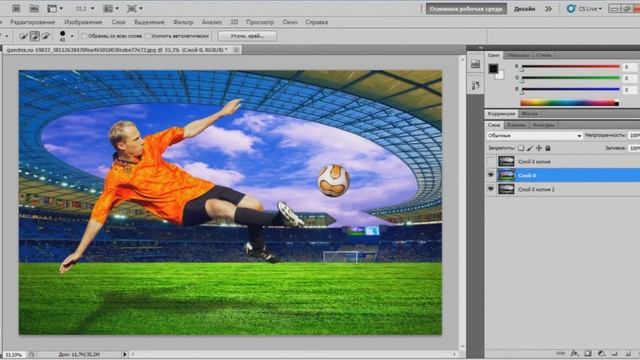Adjust the red R color slider
The width and height of the screenshot is (640, 360).
tap(571, 67)
